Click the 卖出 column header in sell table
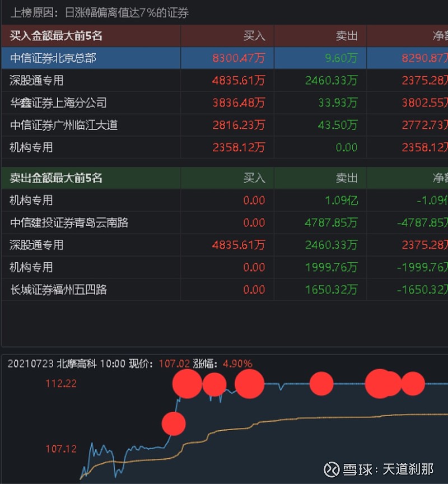This screenshot has width=448, height=484. pyautogui.click(x=347, y=178)
